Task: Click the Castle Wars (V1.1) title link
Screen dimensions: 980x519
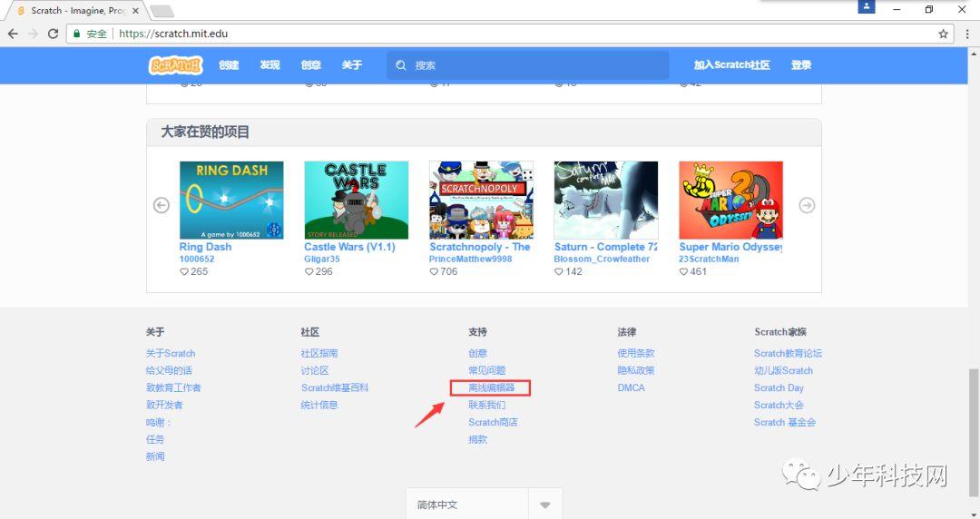Action: [x=350, y=247]
